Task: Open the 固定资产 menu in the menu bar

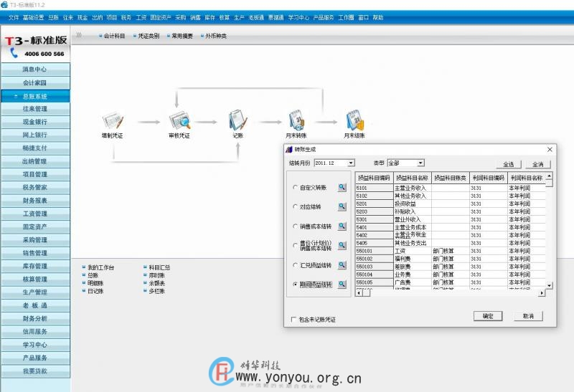Action: click(x=160, y=17)
